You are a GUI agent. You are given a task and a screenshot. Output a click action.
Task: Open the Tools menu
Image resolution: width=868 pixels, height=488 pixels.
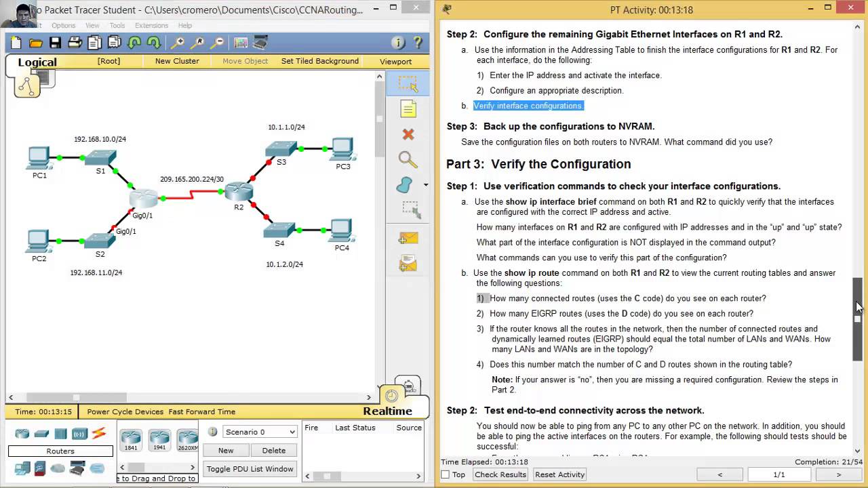click(x=117, y=26)
